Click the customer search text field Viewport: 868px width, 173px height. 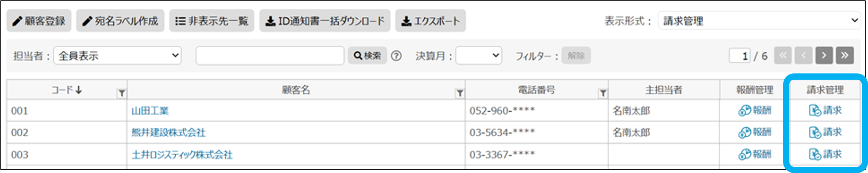point(270,56)
